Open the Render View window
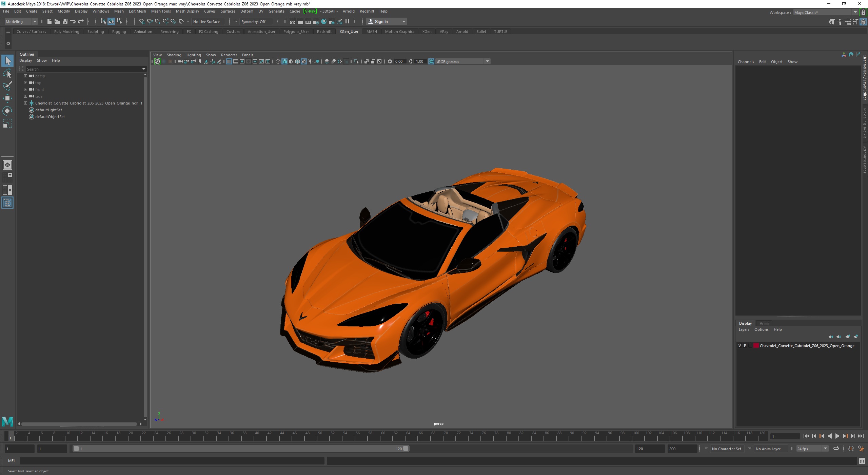 coord(292,21)
